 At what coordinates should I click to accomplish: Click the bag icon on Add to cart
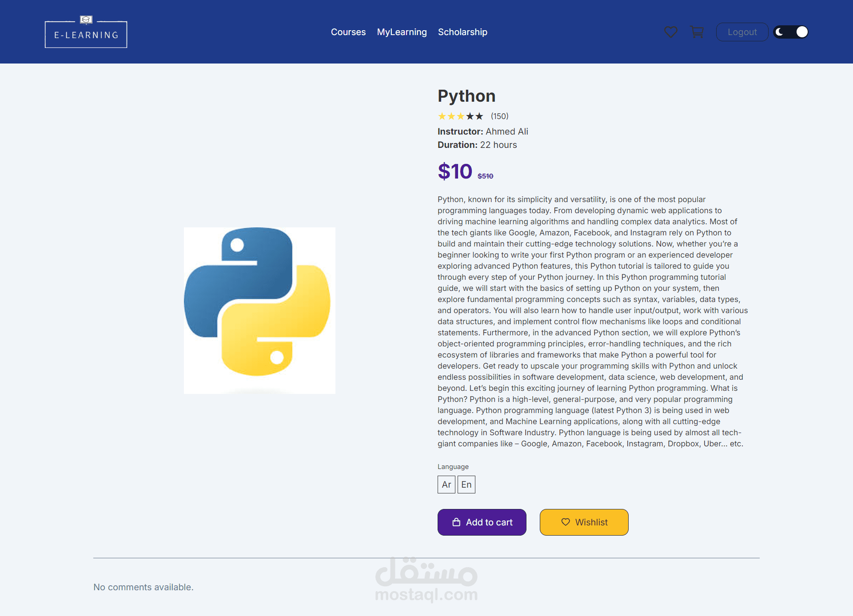click(456, 522)
